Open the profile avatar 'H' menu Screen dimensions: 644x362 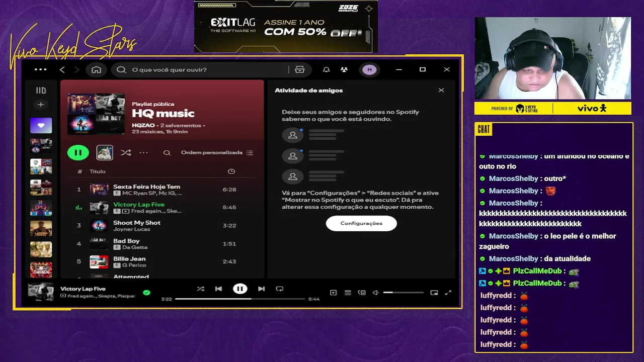pyautogui.click(x=370, y=69)
